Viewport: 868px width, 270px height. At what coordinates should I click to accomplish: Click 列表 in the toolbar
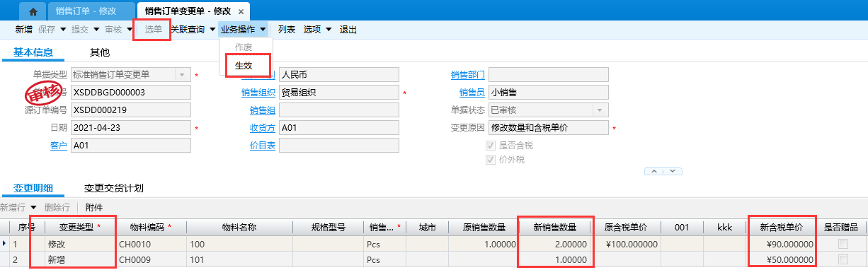tap(287, 30)
